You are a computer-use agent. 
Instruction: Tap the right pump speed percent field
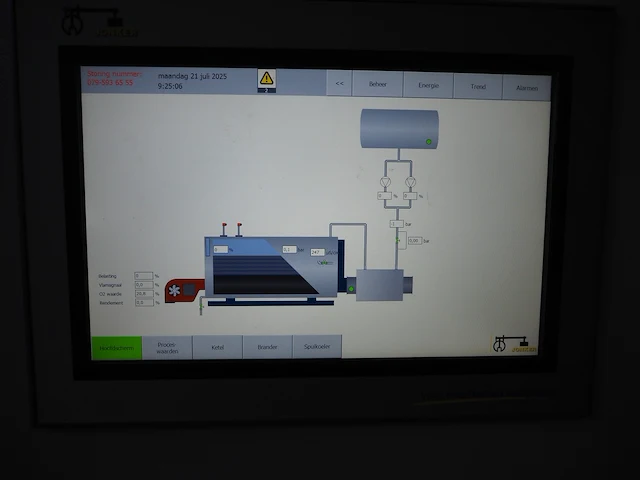[410, 196]
